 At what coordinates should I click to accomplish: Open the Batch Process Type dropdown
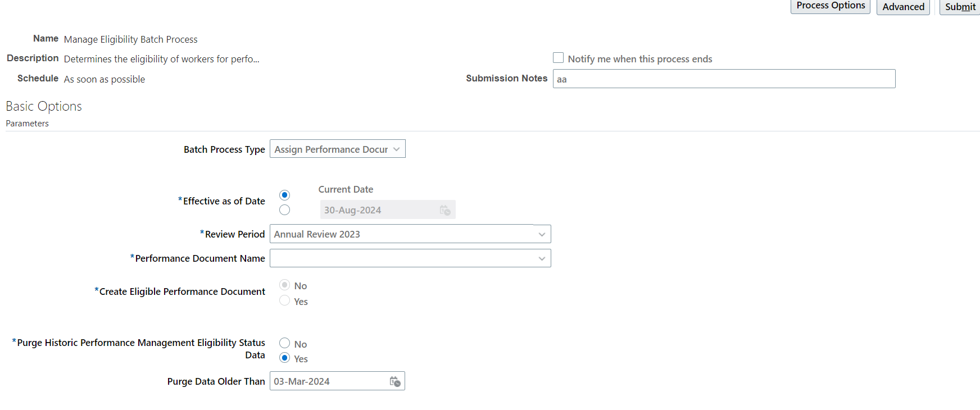tap(338, 149)
